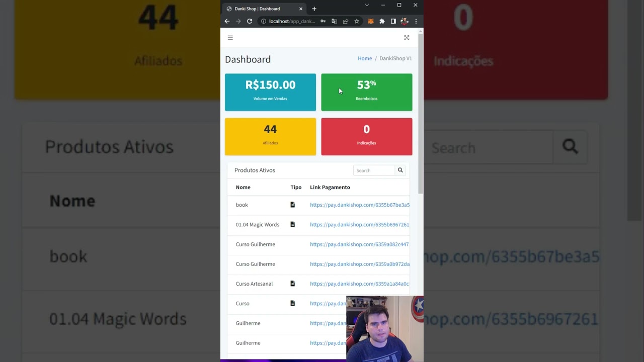Open the Chrome profile avatar
This screenshot has width=644, height=362.
[404, 21]
